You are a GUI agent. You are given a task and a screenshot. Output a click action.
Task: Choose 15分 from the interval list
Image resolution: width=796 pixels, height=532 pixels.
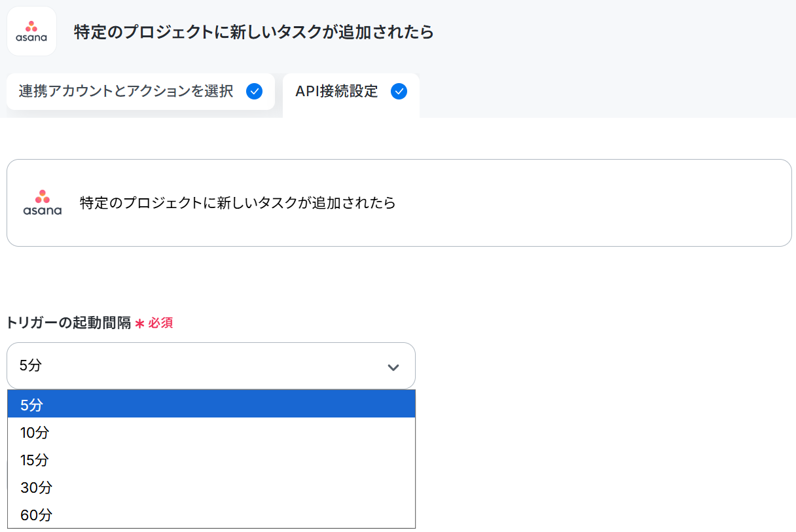click(x=211, y=459)
